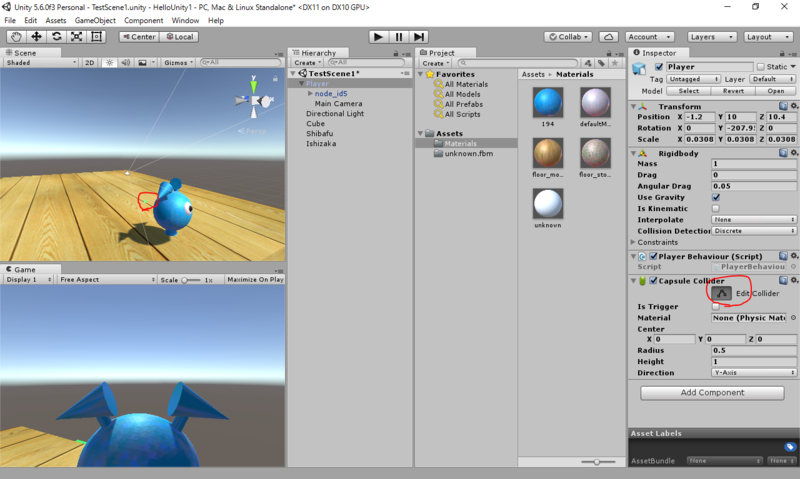Toggle Player active checkbox
The image size is (800, 479).
659,67
